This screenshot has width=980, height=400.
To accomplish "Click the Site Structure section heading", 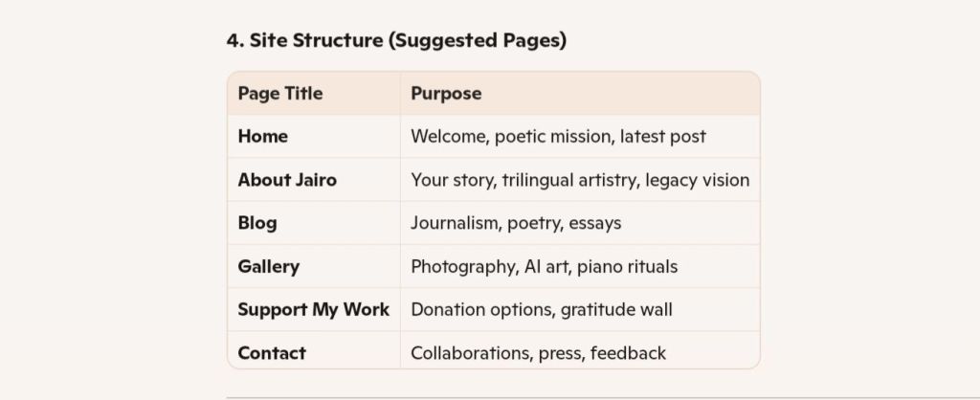I will [x=396, y=40].
